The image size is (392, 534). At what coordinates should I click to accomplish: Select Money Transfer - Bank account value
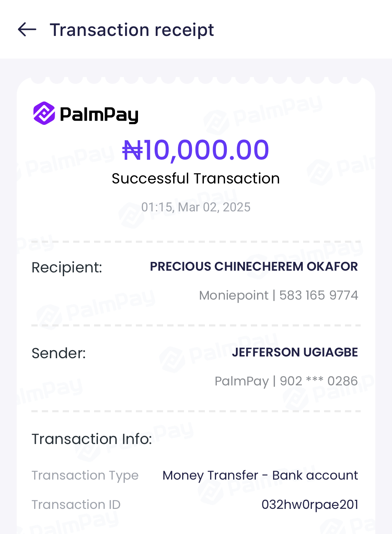(260, 475)
